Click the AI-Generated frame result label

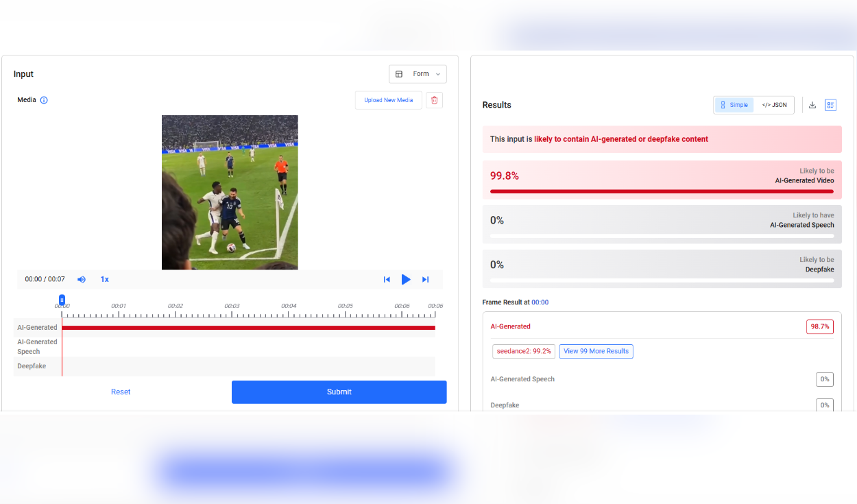510,326
